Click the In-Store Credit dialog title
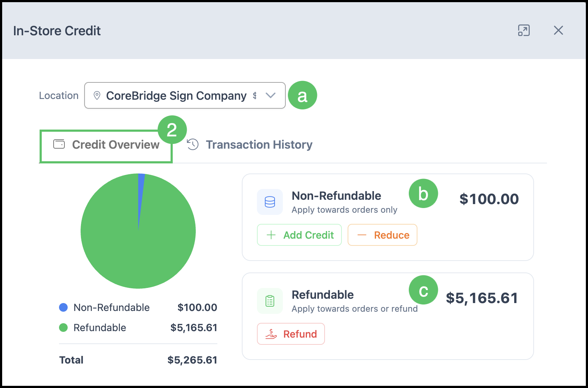 (x=57, y=31)
